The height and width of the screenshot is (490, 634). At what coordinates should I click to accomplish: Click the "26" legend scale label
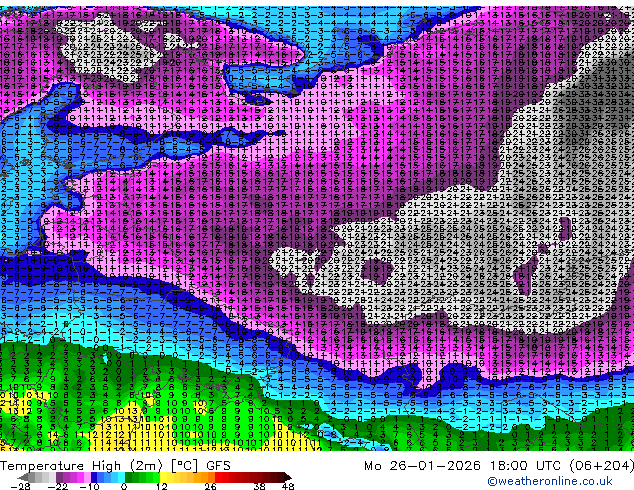point(210,486)
